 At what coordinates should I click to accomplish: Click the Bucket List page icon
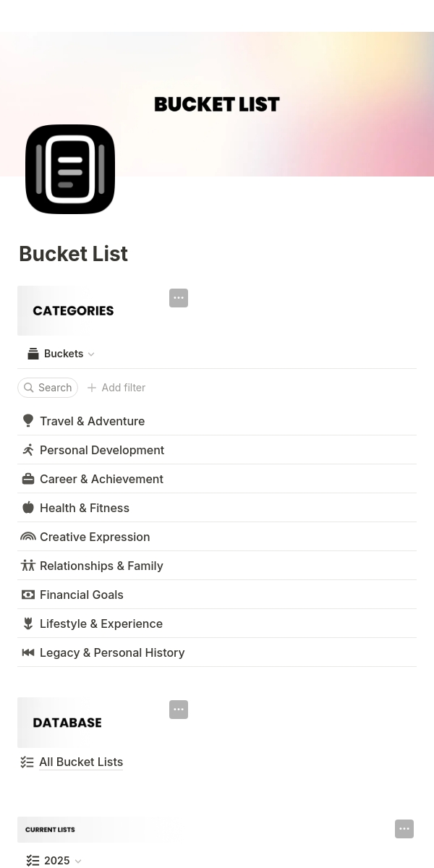(x=70, y=169)
